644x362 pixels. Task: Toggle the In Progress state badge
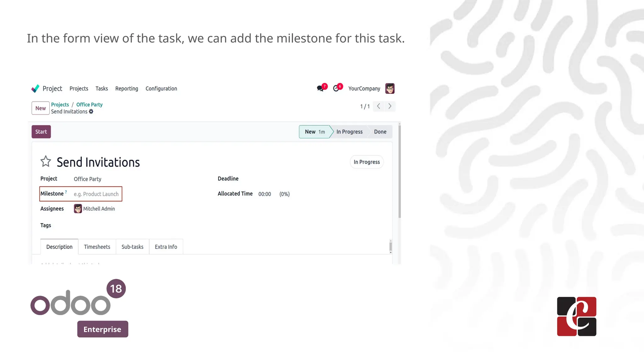click(366, 162)
